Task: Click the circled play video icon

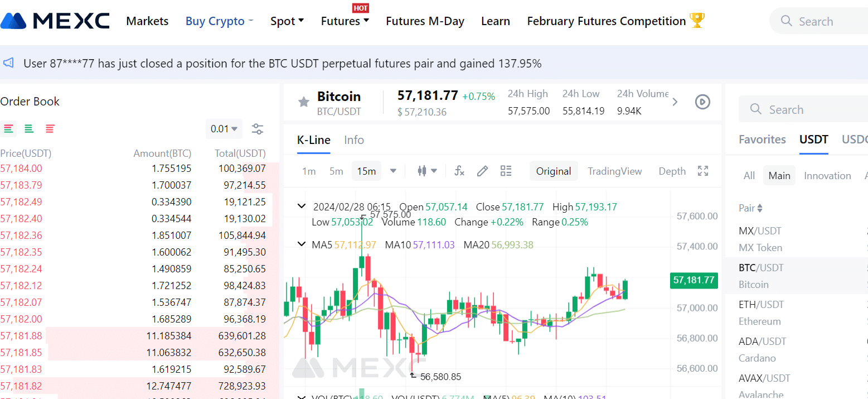Action: 702,102
